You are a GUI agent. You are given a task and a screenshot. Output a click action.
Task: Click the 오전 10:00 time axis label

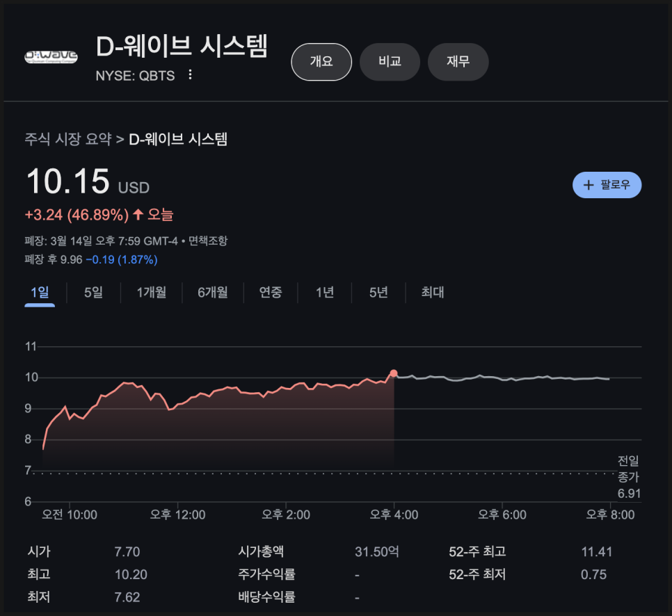pos(70,514)
